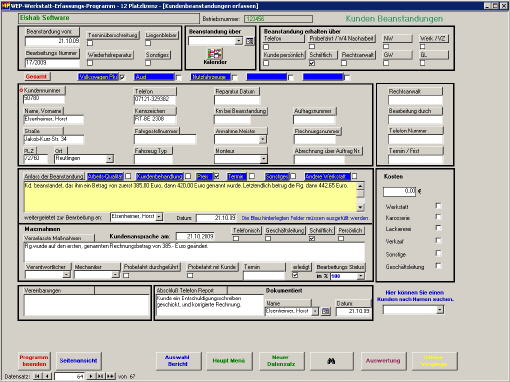Click the Kosten amount field
Viewport: 510px width, 382px height.
(400, 191)
